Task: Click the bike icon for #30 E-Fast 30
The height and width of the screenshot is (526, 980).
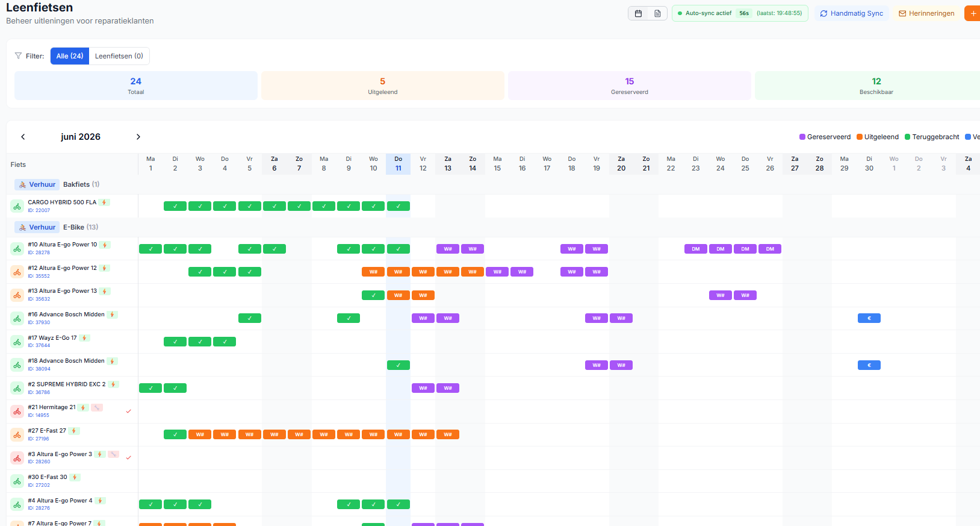Action: pos(17,481)
